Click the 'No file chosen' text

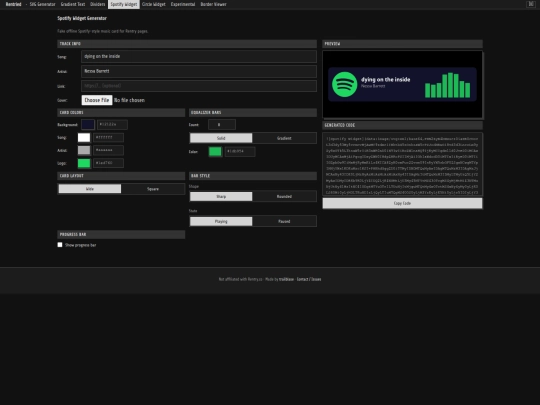click(129, 100)
